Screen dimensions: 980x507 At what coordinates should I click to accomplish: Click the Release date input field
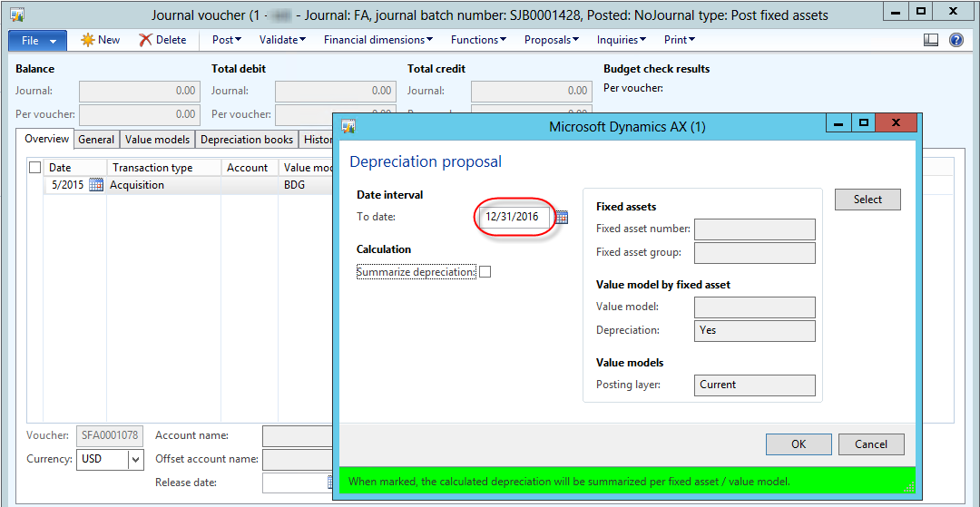[295, 483]
